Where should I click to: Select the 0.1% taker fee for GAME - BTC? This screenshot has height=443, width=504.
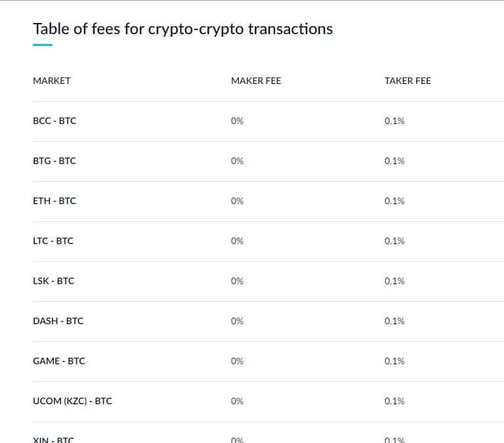394,361
